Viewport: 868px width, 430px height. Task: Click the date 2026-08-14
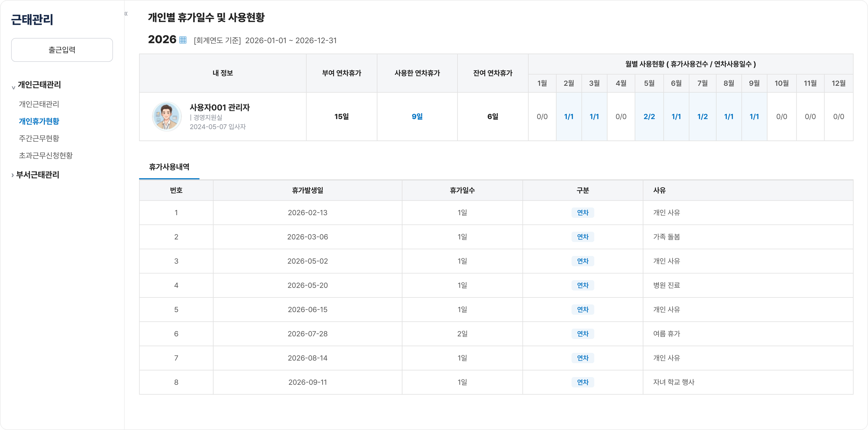[308, 358]
